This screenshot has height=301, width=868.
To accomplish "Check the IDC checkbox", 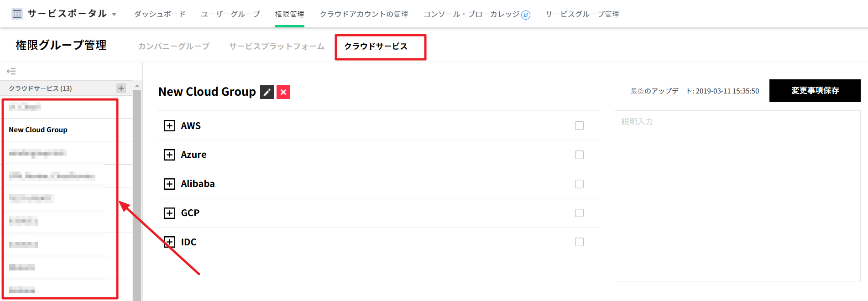I will click(x=579, y=242).
